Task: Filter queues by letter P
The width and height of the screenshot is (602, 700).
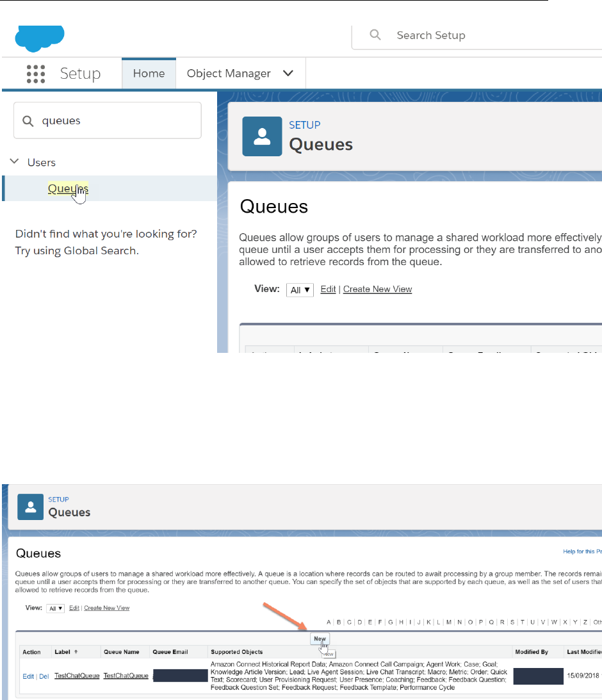Action: click(480, 622)
